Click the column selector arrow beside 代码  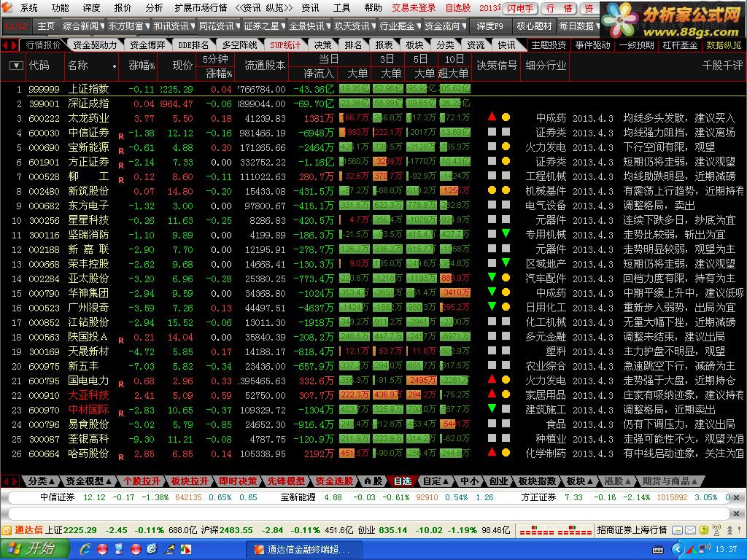click(x=16, y=66)
